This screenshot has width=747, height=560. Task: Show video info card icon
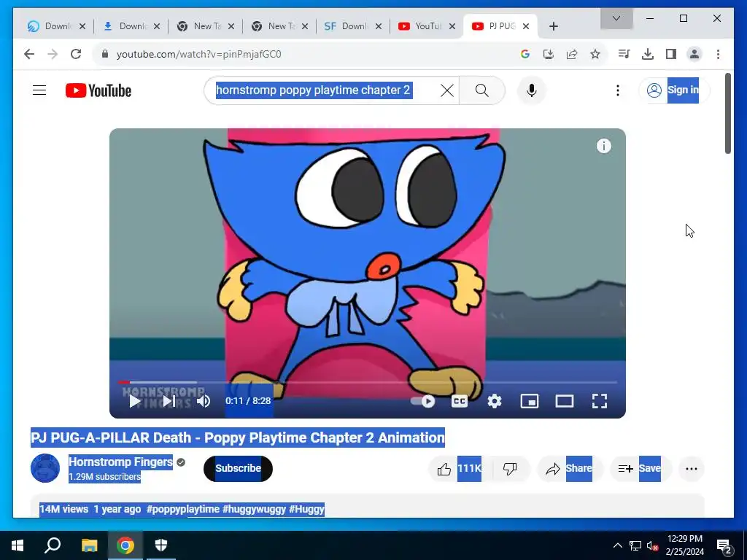(603, 146)
